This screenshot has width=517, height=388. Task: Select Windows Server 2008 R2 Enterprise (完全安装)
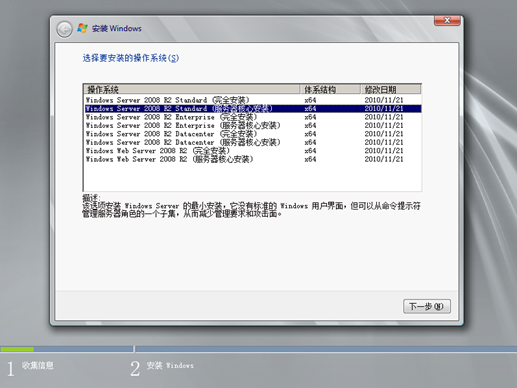point(252,117)
